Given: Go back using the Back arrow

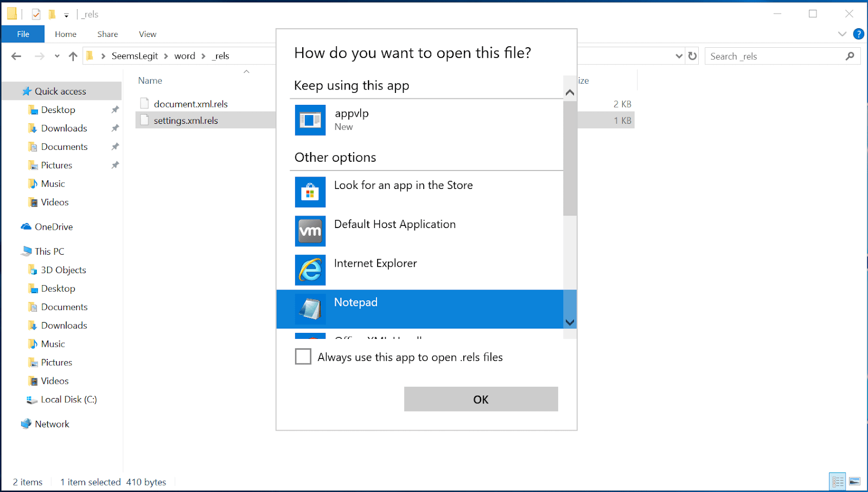Looking at the screenshot, I should click(x=16, y=56).
